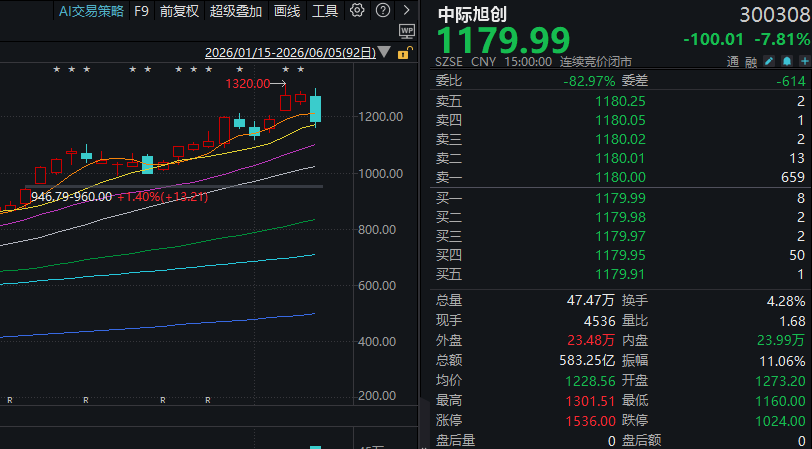Select 买五 price 1179.91
The height and width of the screenshot is (449, 812).
(620, 274)
